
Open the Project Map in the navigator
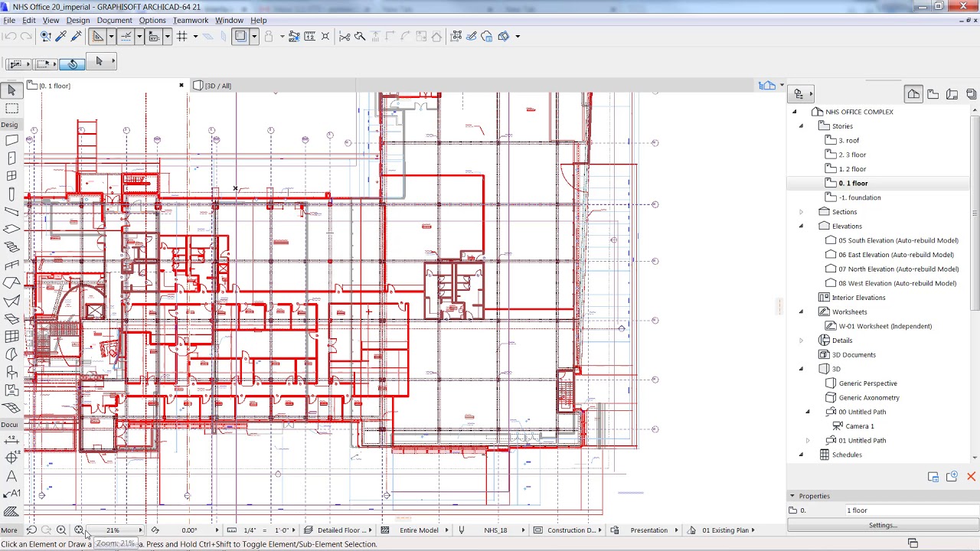(x=913, y=94)
